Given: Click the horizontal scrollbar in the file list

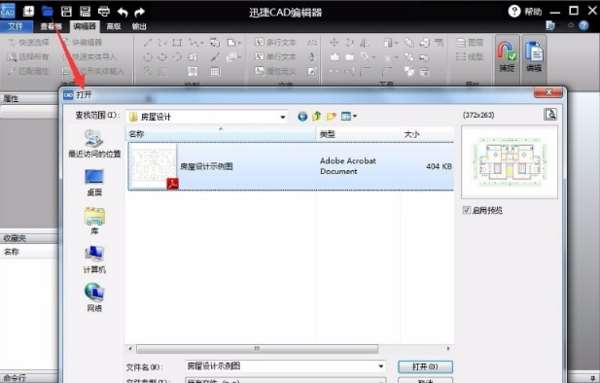Looking at the screenshot, I should (x=257, y=349).
